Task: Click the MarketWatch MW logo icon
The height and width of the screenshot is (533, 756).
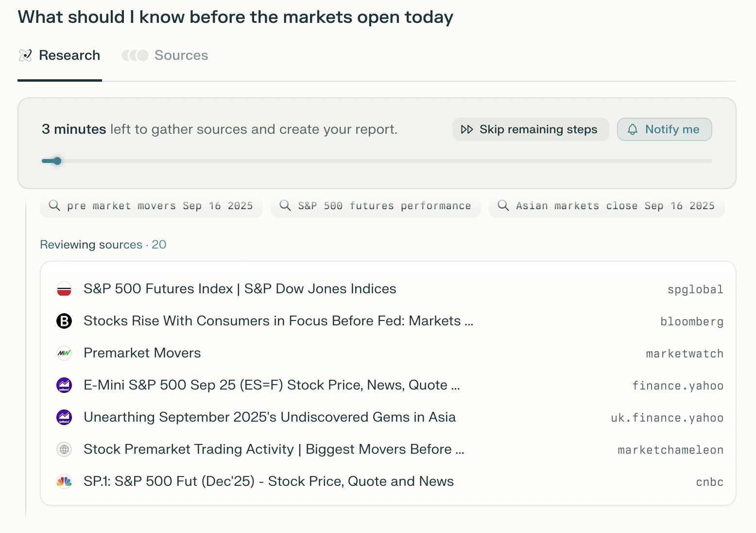Action: (64, 354)
